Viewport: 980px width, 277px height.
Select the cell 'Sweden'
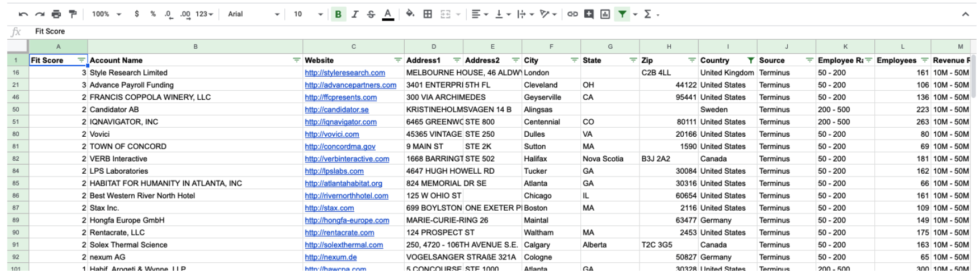tap(728, 110)
